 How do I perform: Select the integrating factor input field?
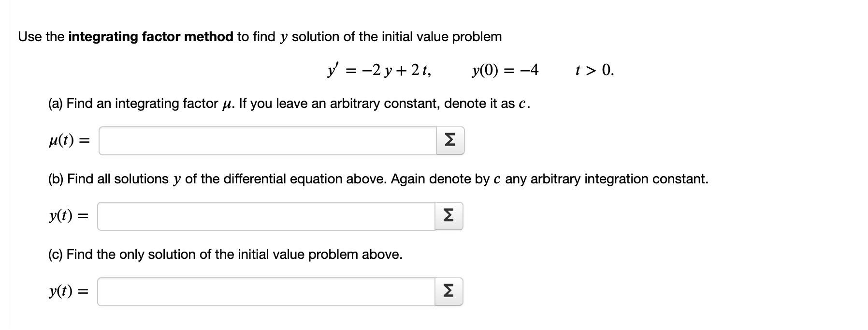click(266, 141)
